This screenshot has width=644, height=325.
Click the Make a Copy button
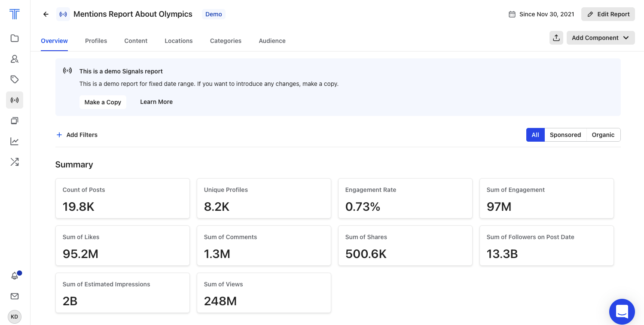(x=103, y=102)
